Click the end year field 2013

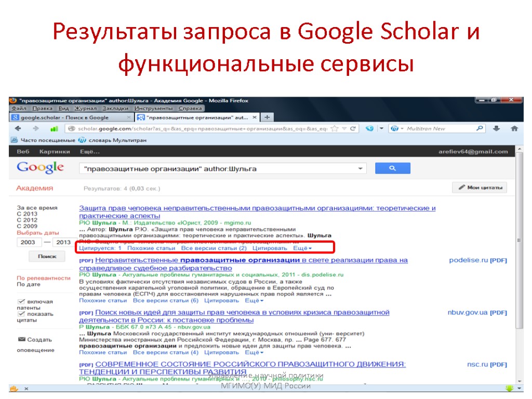[64, 242]
